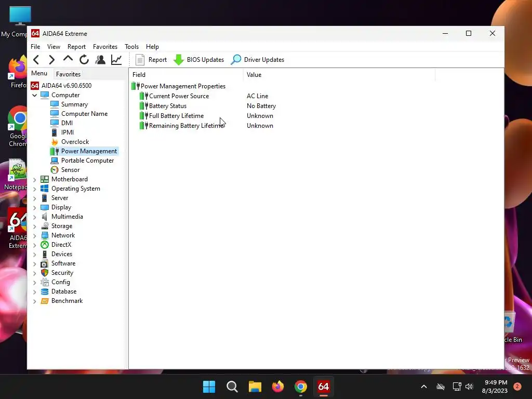Open the User icon in the toolbar
This screenshot has width=532, height=399.
[x=100, y=60]
